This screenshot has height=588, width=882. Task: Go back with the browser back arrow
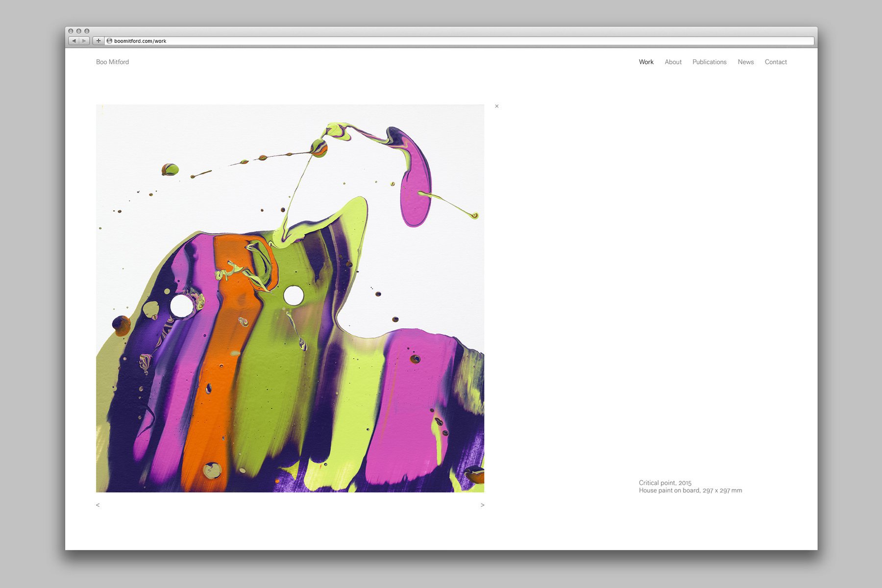[x=73, y=41]
